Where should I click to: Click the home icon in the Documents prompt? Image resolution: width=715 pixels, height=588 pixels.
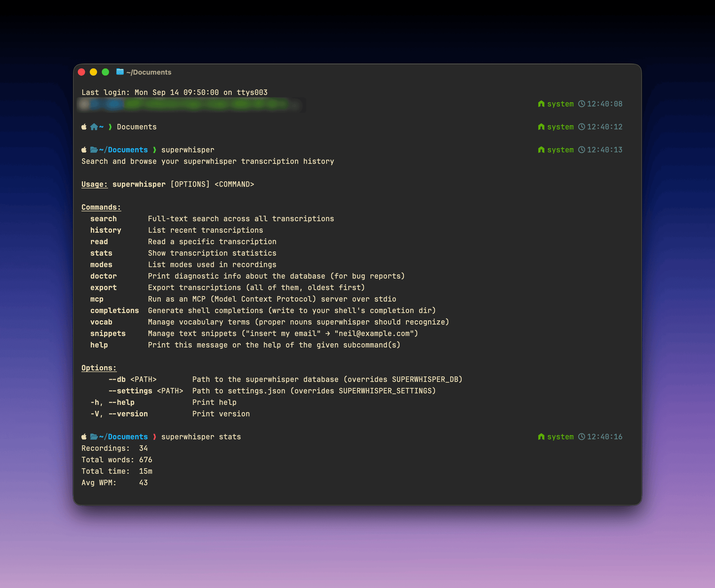point(94,127)
